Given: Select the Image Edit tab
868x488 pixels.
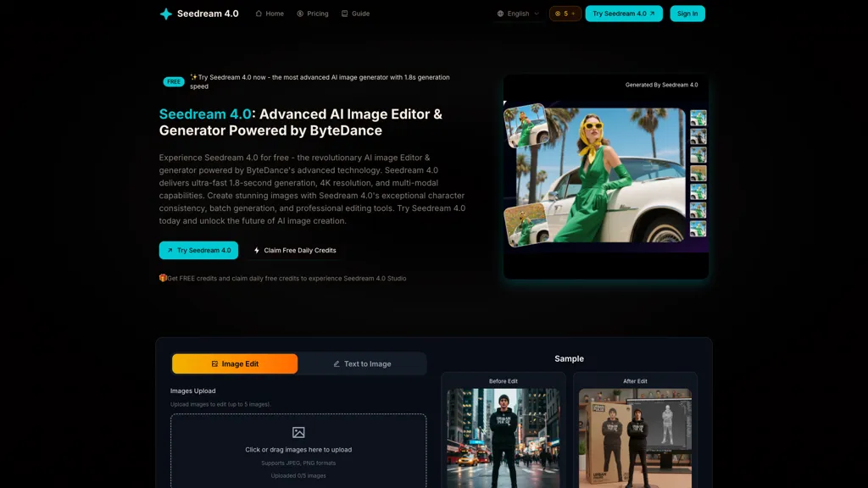Looking at the screenshot, I should coord(234,363).
